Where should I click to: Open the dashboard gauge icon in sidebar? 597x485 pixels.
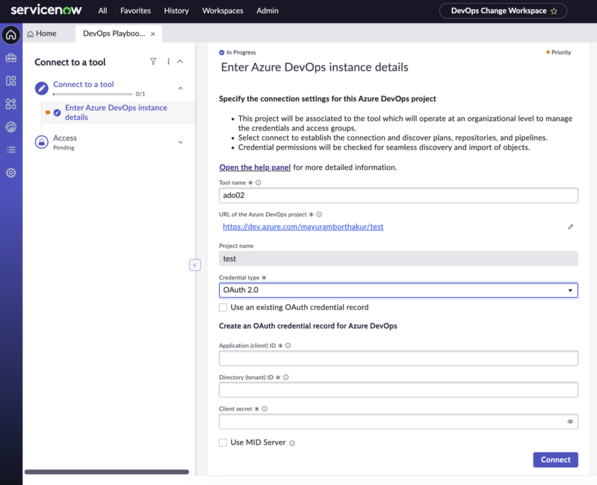click(x=11, y=127)
